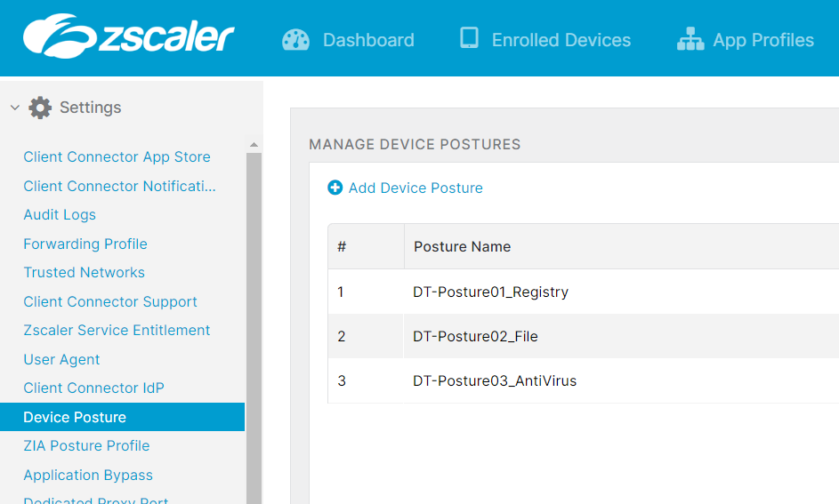Viewport: 839px width, 504px height.
Task: Select Zscaler Service Entitlement
Action: pyautogui.click(x=117, y=331)
